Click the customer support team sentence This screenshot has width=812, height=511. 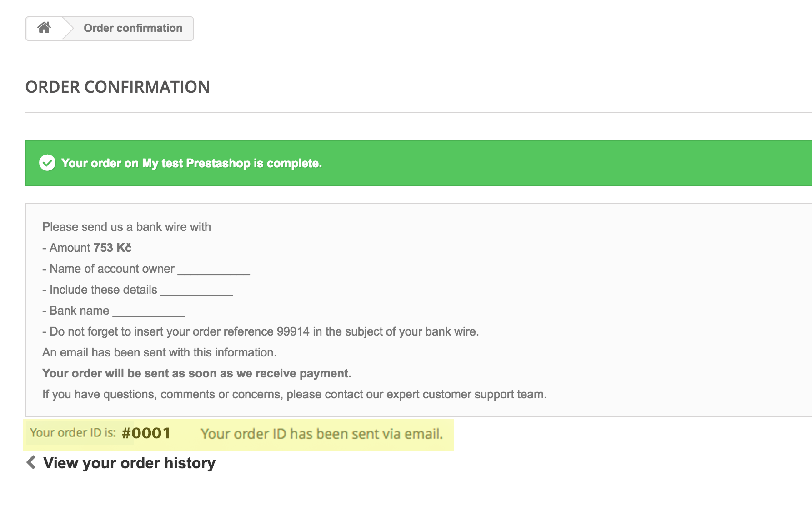294,394
